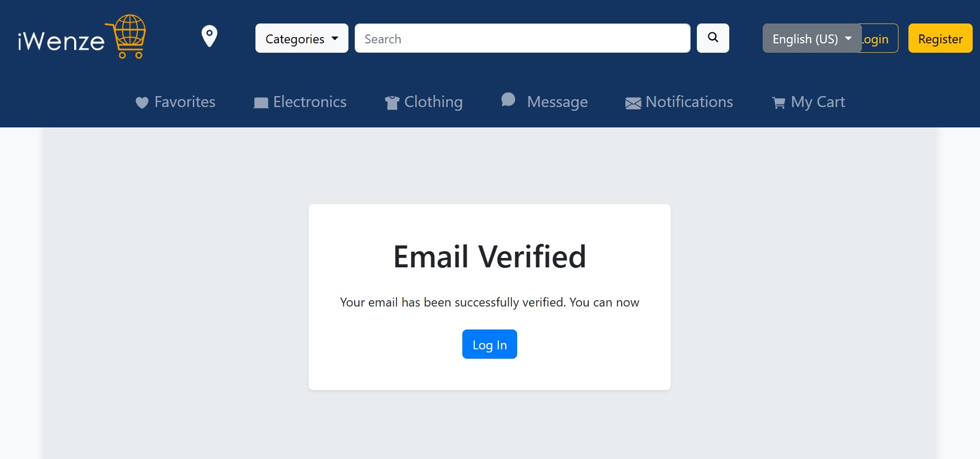The image size is (980, 459).
Task: Click the envelope Notifications icon
Action: pyautogui.click(x=633, y=103)
